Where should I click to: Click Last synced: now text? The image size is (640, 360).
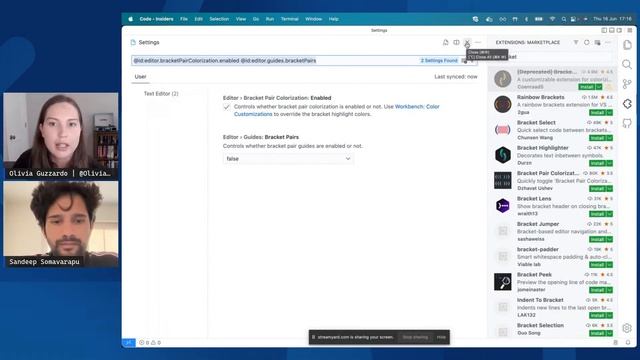point(456,77)
